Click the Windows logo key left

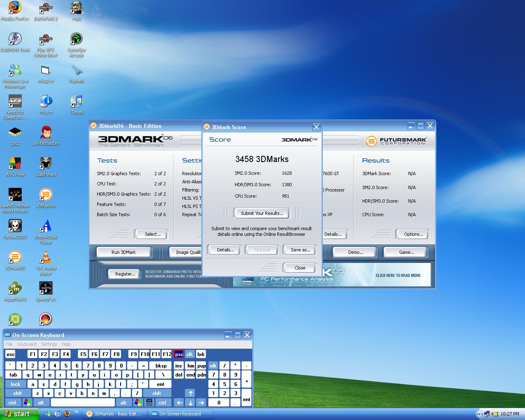(27, 403)
